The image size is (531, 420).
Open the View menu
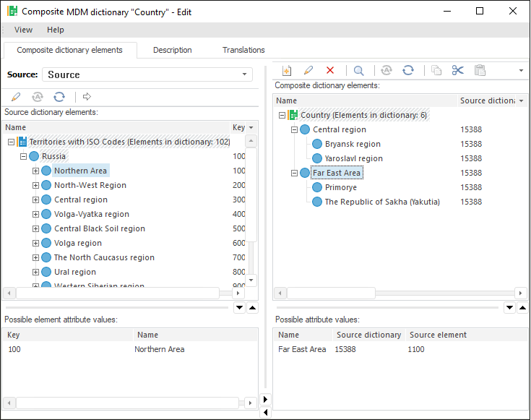point(23,30)
